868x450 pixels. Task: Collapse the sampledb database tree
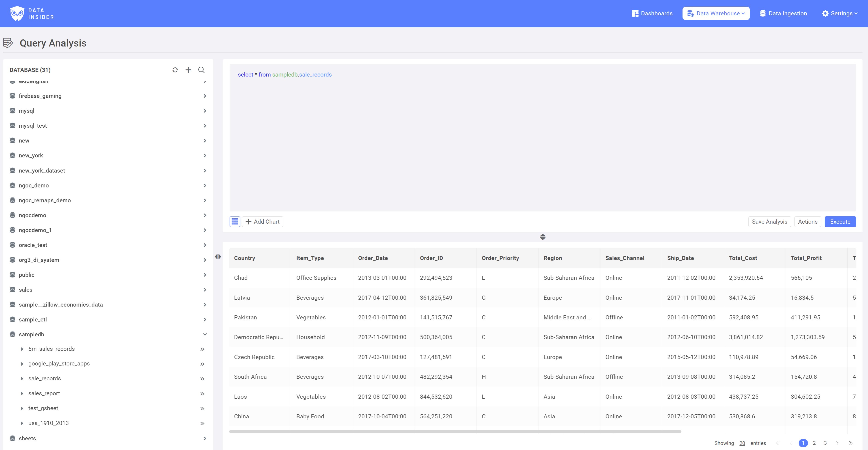(x=205, y=334)
